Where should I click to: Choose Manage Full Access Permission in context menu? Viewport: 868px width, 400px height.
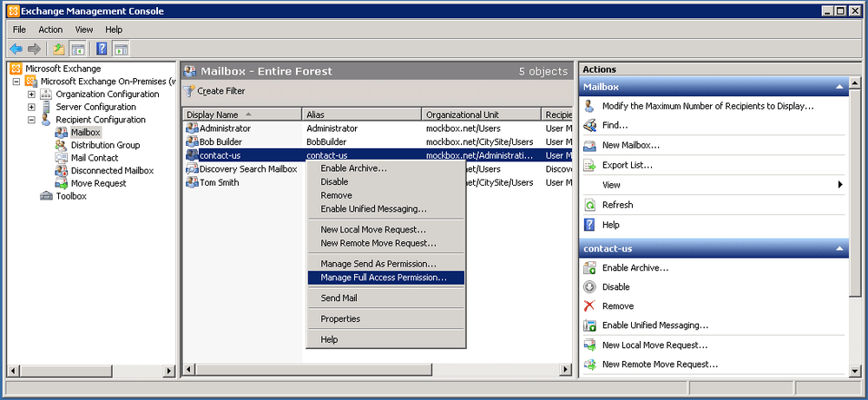point(386,278)
